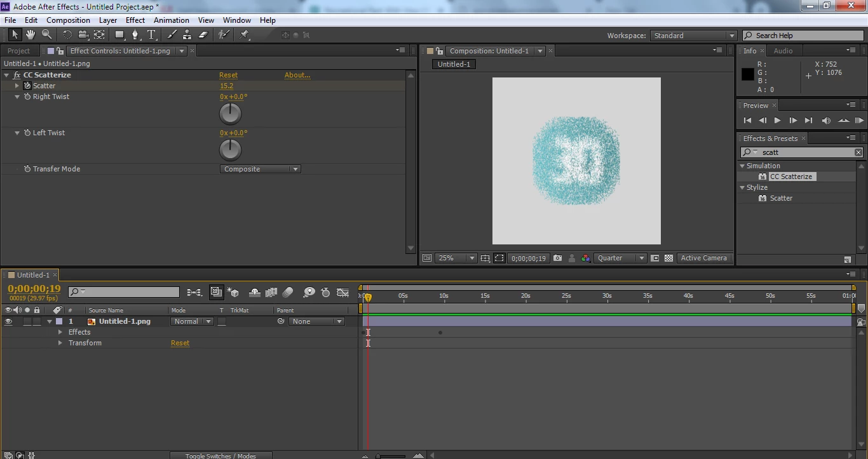Click Show Channel color circles icon
This screenshot has height=459, width=868.
pos(586,258)
